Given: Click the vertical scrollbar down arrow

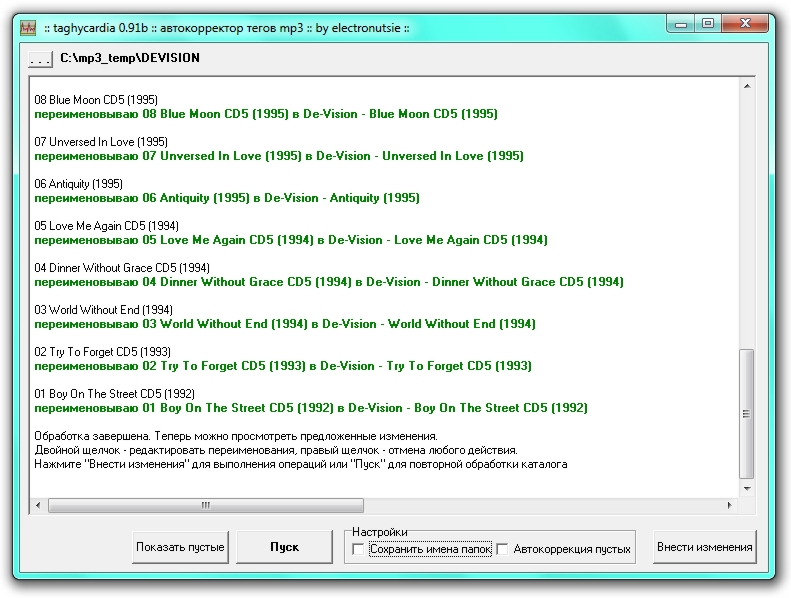Looking at the screenshot, I should coord(747,488).
